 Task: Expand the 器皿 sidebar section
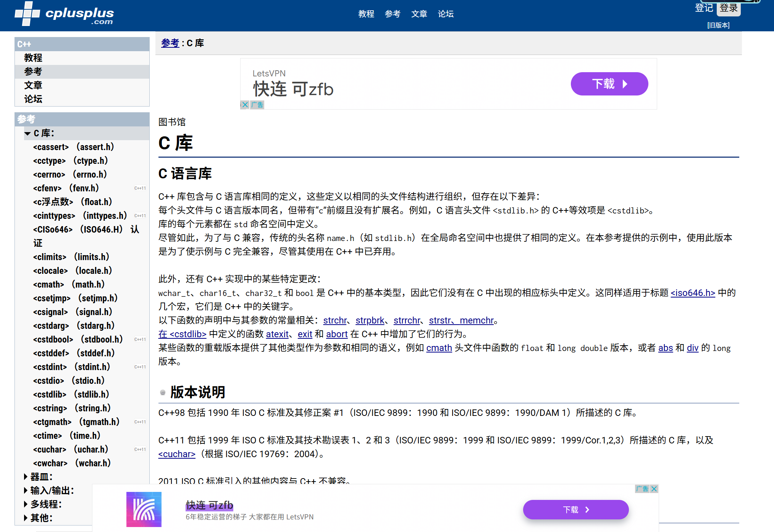click(x=26, y=477)
